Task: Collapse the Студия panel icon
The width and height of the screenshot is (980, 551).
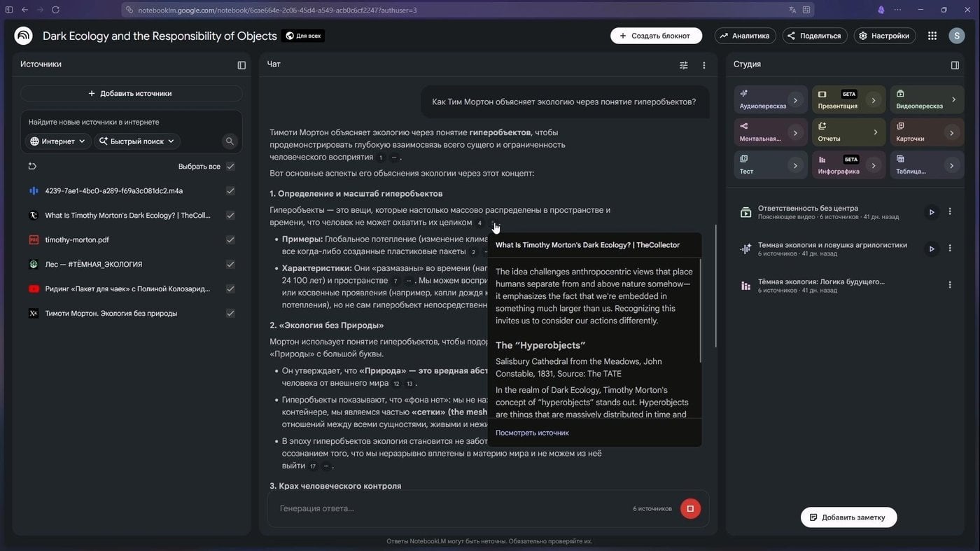Action: click(x=955, y=65)
